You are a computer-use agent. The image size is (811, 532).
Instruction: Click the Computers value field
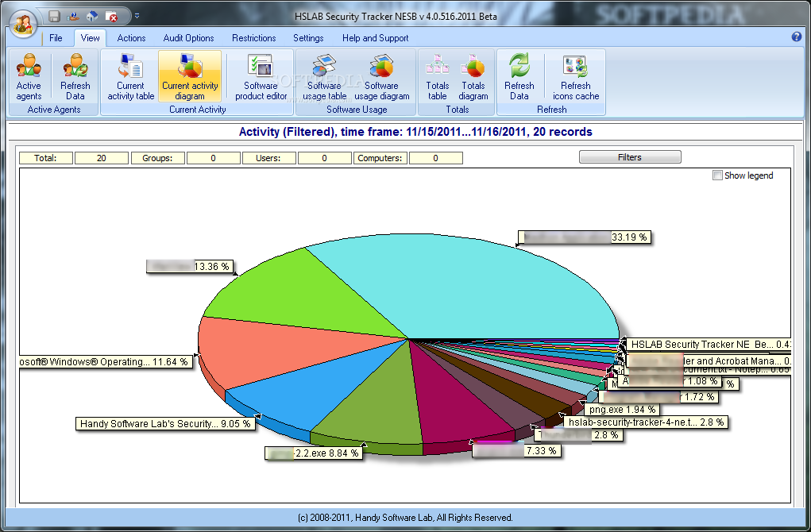pyautogui.click(x=435, y=158)
